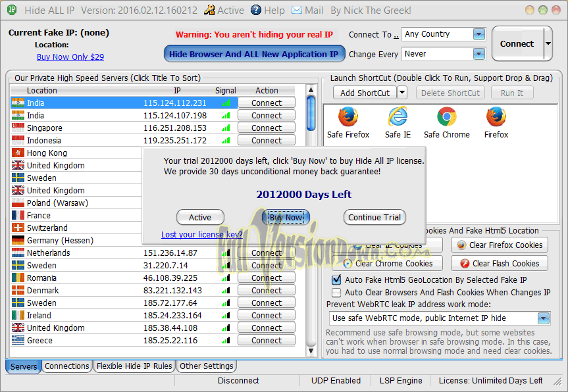The height and width of the screenshot is (392, 568).
Task: Open the Buy Now Only $29 link
Action: [70, 57]
